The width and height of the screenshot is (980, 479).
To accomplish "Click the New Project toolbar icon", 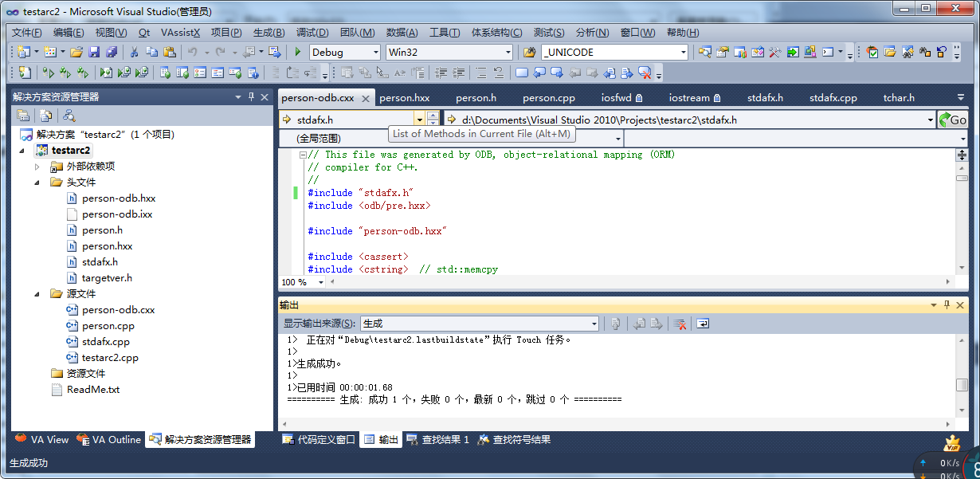I will (x=22, y=52).
